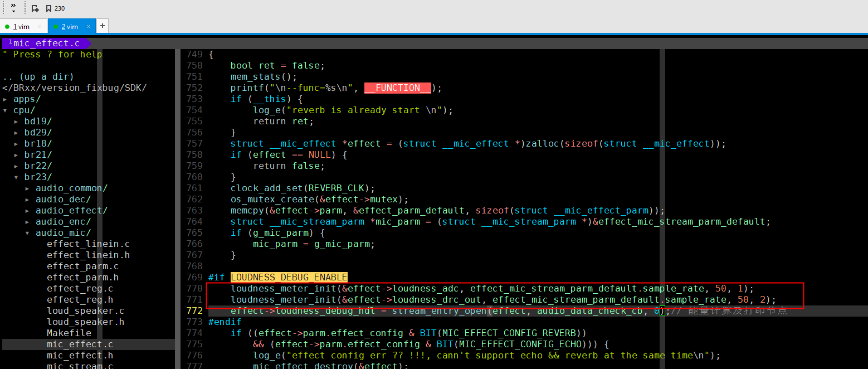
Task: Click loudness_meter_init line with loudness_drc_out
Action: coord(504,299)
